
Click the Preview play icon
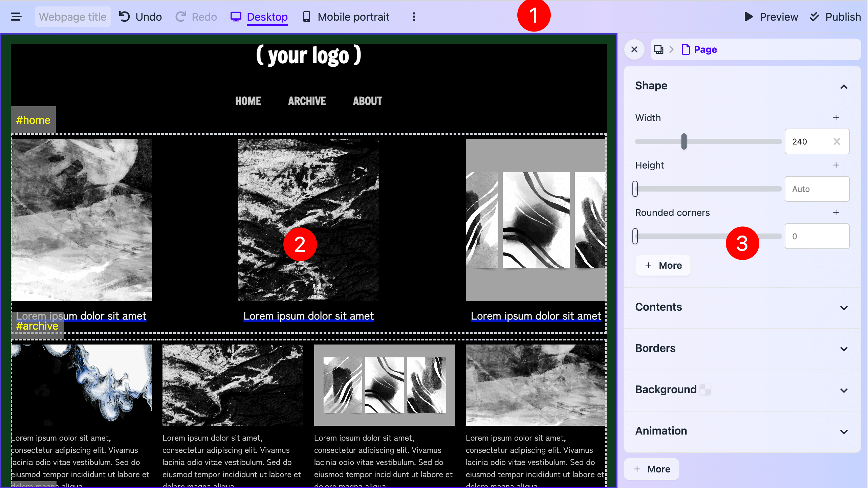coord(748,17)
